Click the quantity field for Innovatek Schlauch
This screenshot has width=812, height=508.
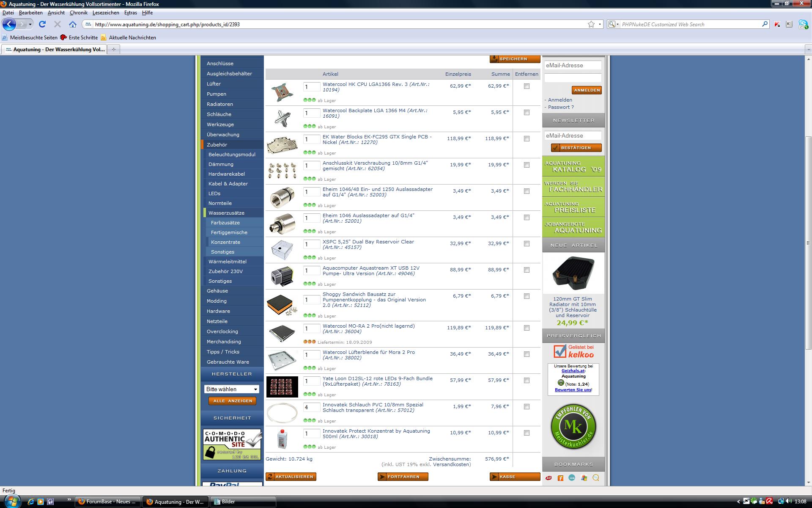(311, 408)
